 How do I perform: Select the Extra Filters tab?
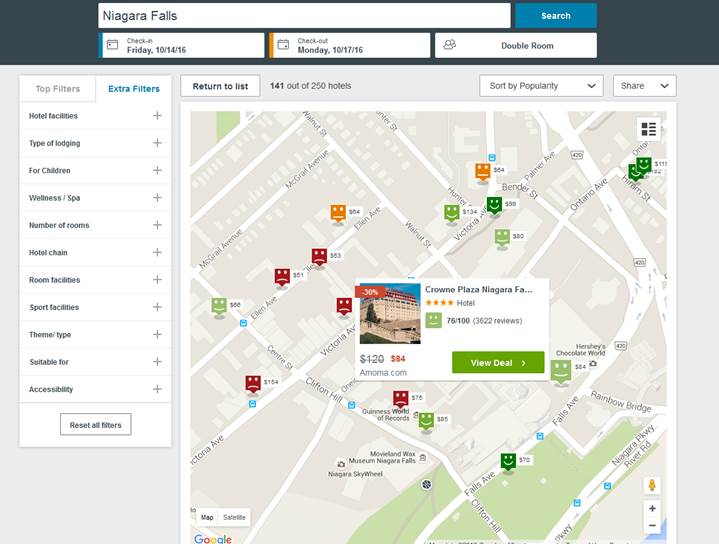134,89
